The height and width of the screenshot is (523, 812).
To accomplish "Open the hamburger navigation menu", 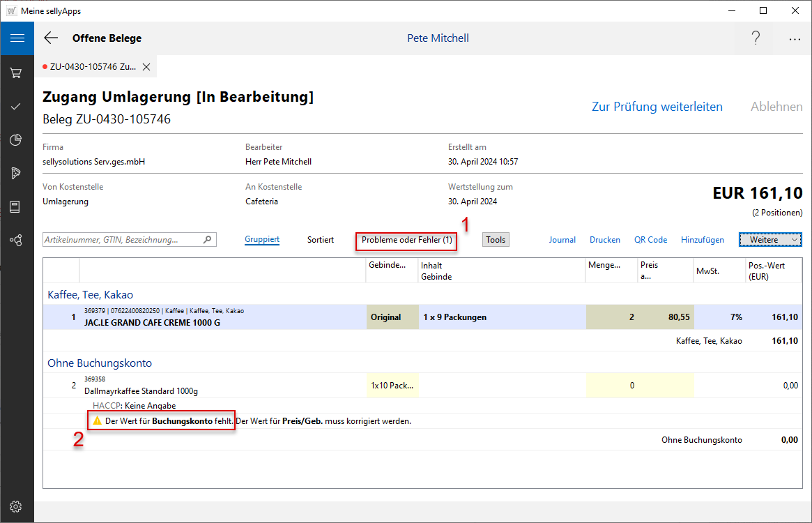I will point(17,38).
